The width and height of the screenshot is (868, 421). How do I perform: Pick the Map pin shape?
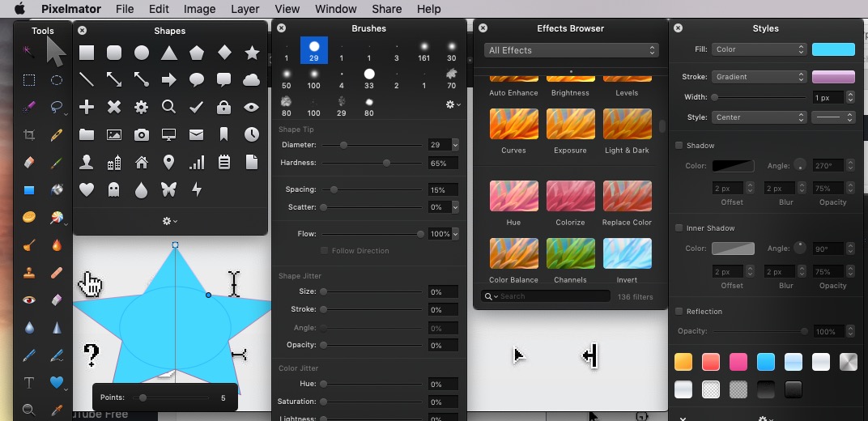coord(169,162)
